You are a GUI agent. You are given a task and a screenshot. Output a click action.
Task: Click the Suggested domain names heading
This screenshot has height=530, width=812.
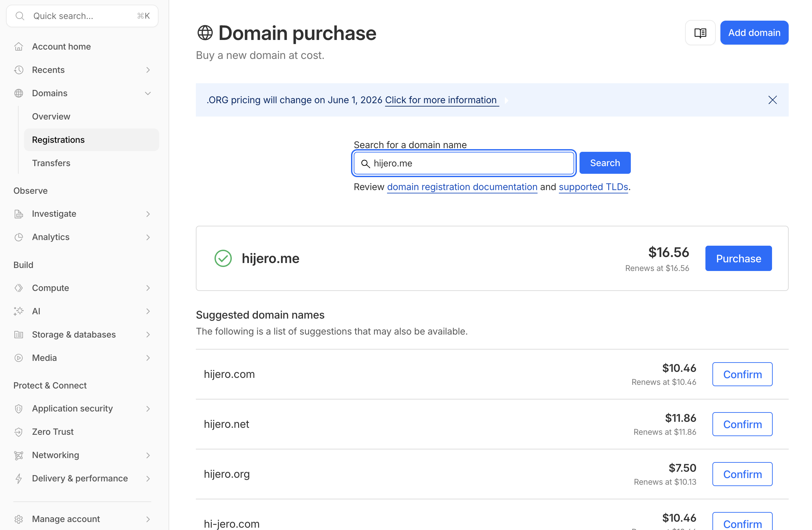coord(260,315)
